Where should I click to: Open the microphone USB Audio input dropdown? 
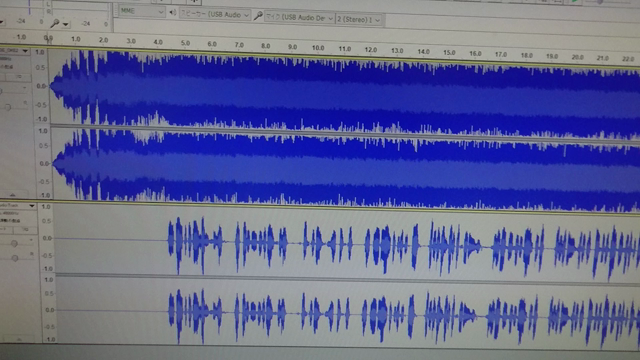(300, 18)
